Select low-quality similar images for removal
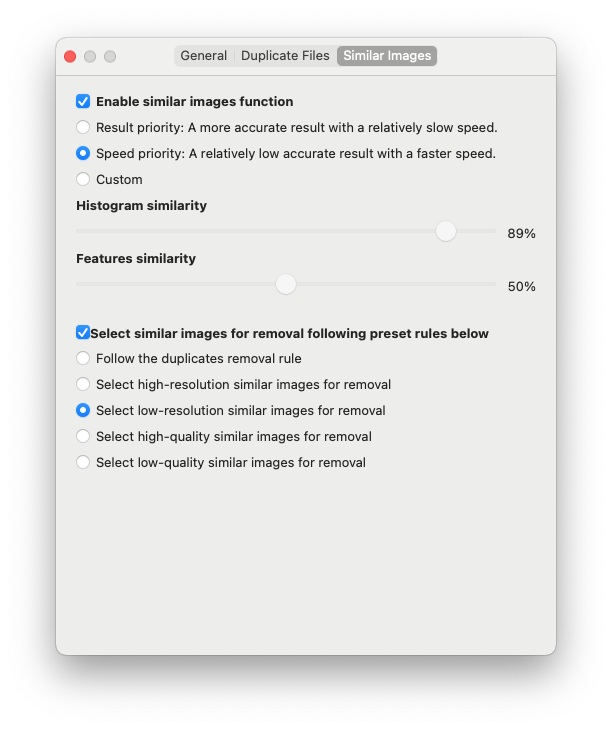 point(83,463)
